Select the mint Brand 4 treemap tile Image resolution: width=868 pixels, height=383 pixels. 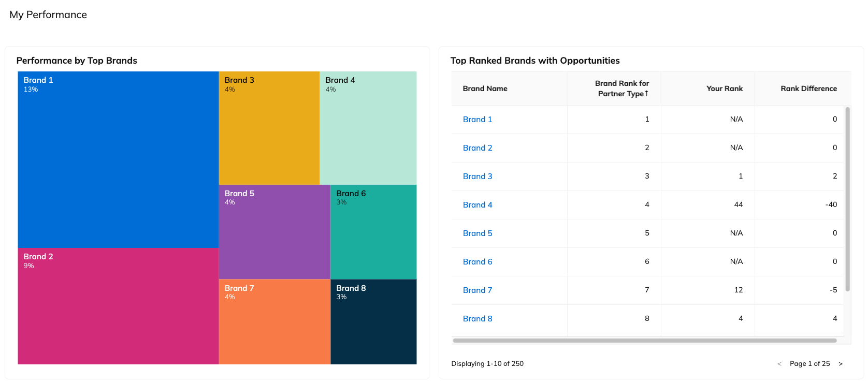coord(368,128)
